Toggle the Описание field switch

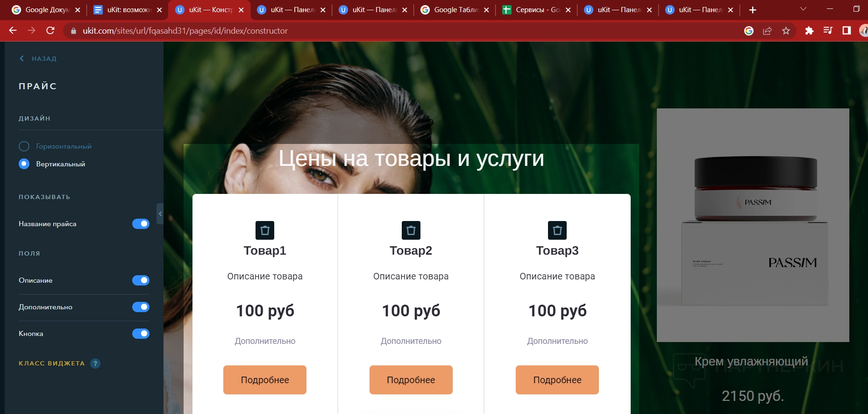(x=141, y=280)
